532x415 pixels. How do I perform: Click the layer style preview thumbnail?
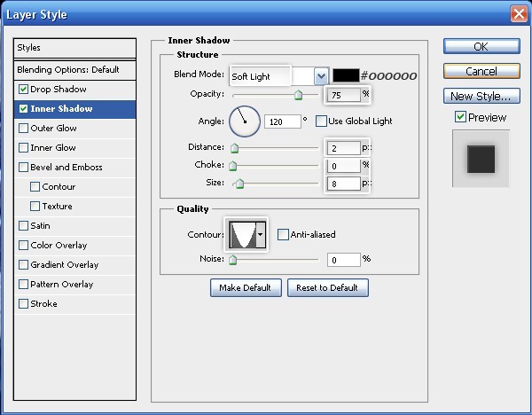(x=481, y=159)
